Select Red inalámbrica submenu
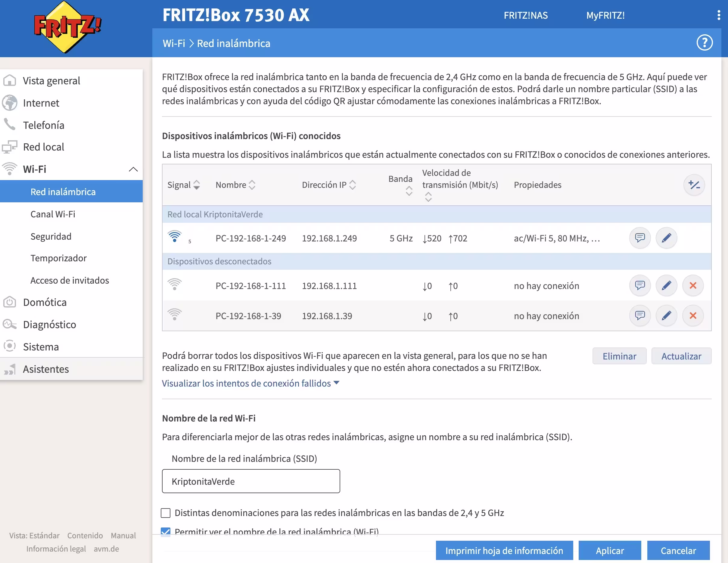 (x=71, y=191)
